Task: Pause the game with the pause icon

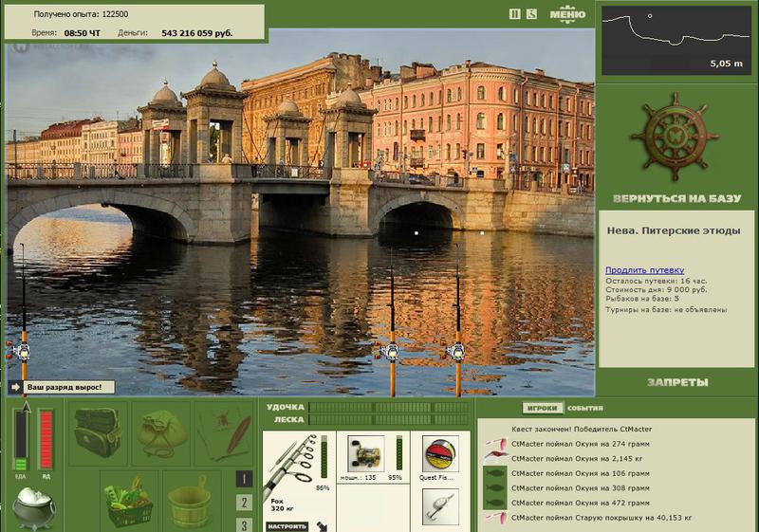Action: pyautogui.click(x=514, y=14)
